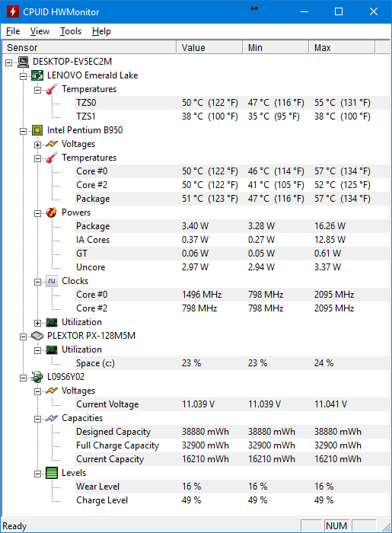Collapse the Powers section

38,213
